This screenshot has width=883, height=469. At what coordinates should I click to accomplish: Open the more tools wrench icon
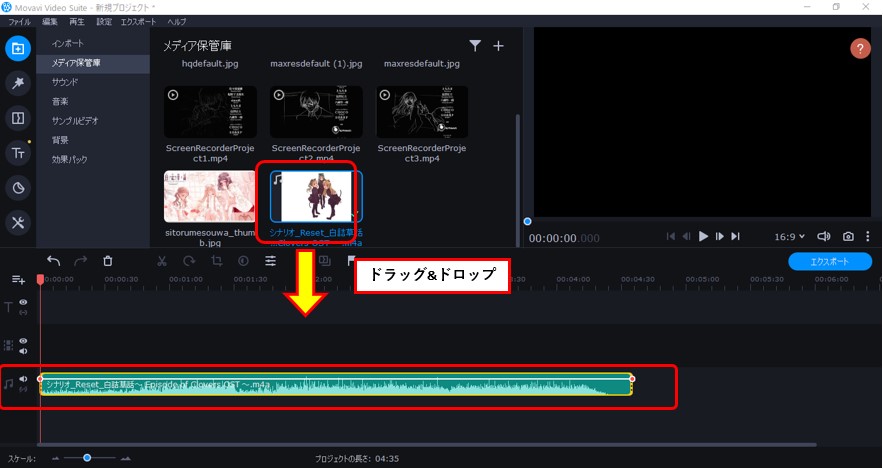coord(18,223)
